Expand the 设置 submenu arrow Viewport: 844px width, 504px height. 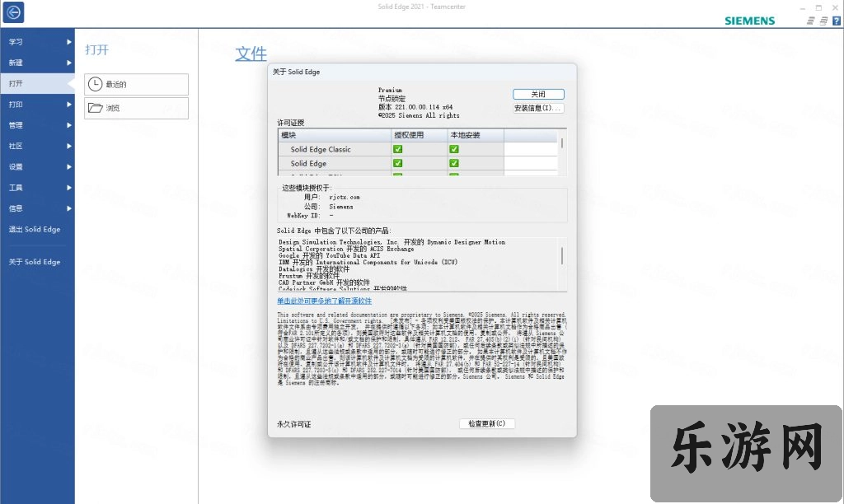pyautogui.click(x=69, y=166)
